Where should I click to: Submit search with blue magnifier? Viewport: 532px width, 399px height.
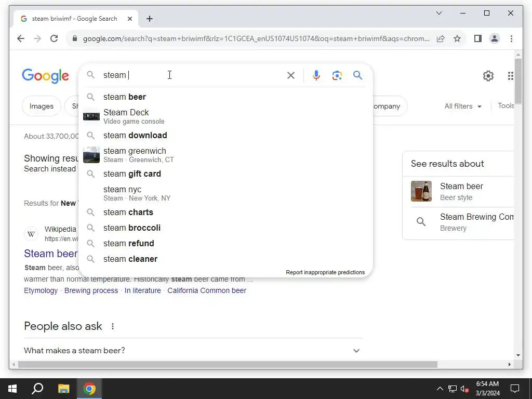357,75
